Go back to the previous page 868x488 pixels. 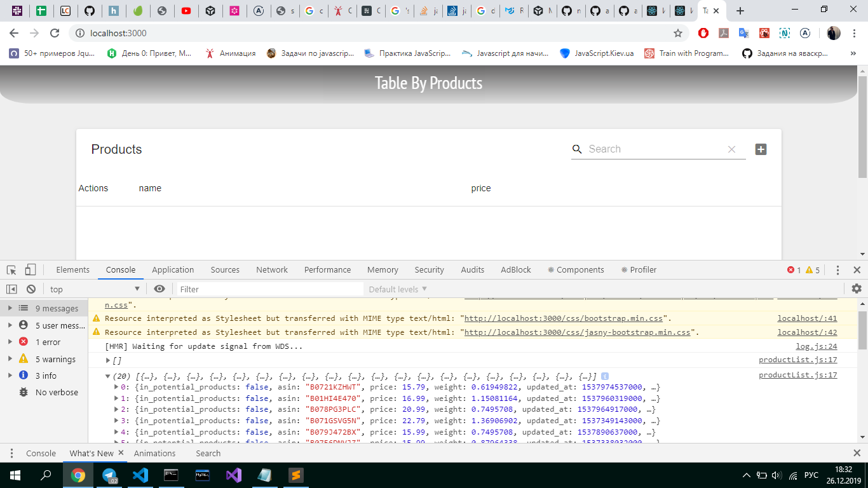[14, 33]
